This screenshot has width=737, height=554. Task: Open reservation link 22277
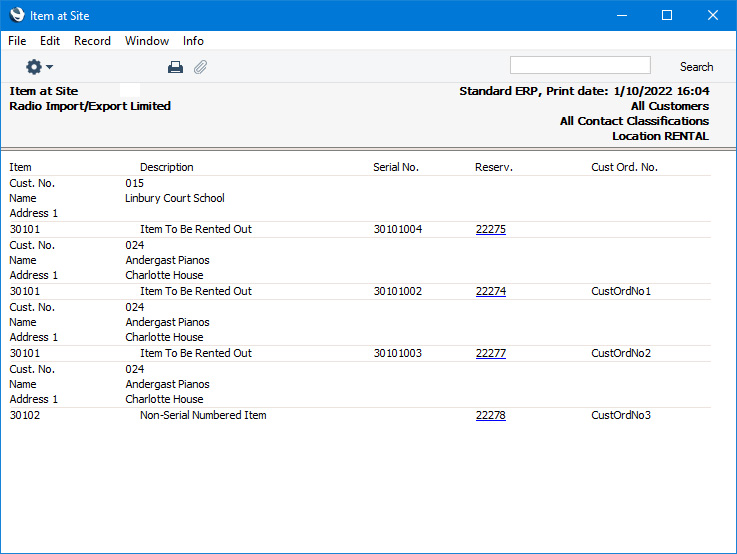pos(490,353)
